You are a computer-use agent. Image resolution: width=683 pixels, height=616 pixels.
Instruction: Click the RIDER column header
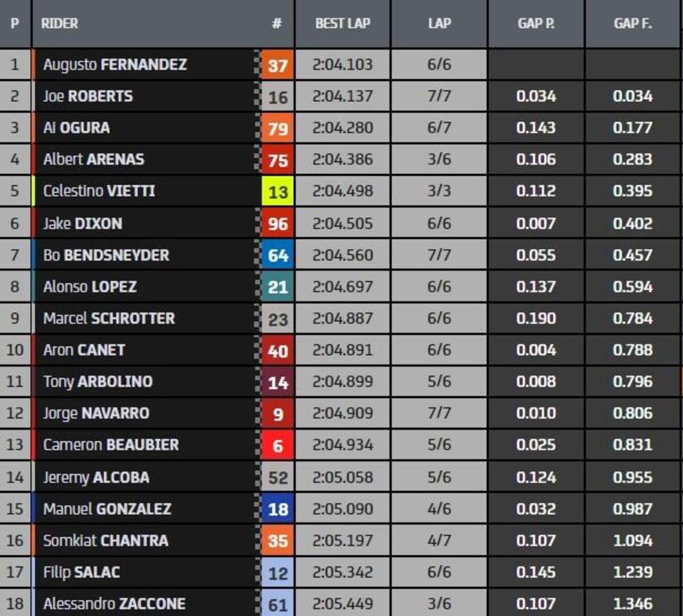60,23
